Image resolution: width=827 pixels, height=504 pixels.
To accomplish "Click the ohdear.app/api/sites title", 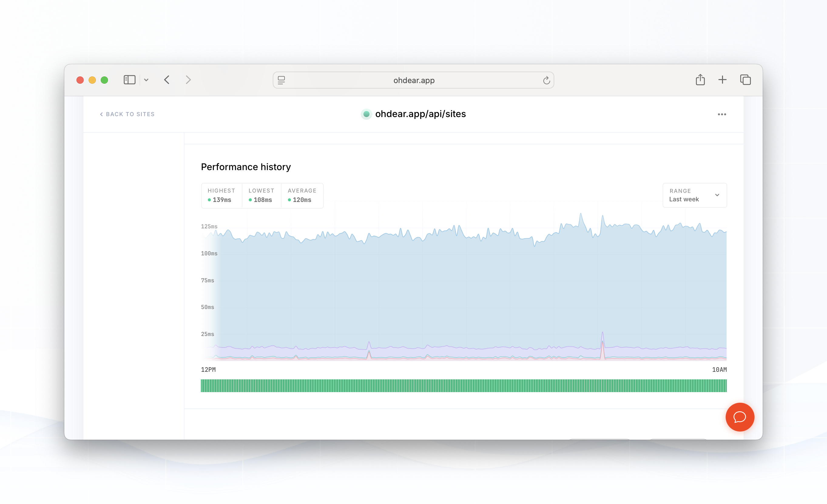I will tap(420, 114).
